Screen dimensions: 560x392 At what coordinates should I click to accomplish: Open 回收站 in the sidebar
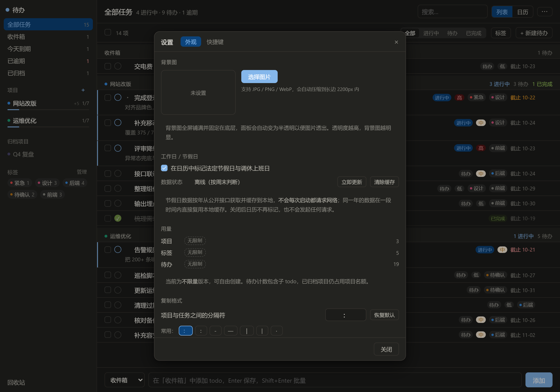pos(16,382)
